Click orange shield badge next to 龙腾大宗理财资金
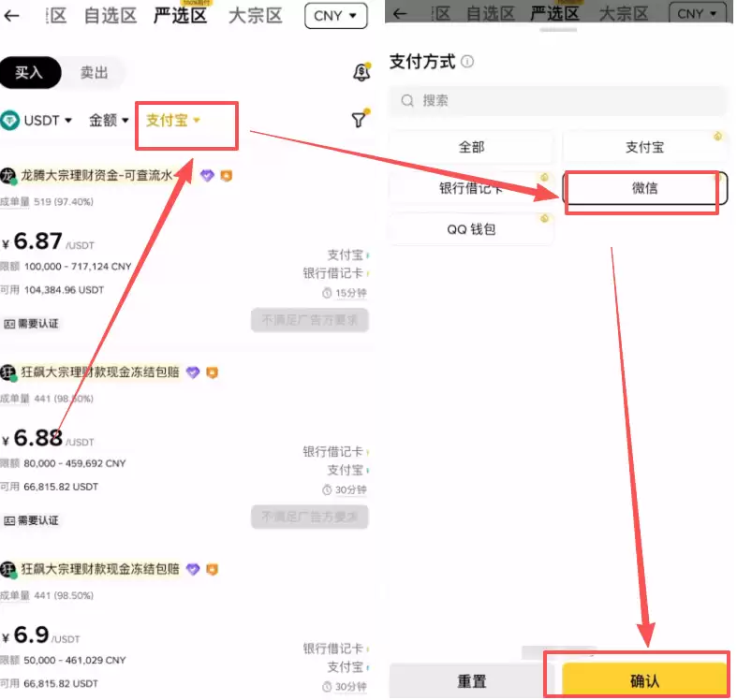The image size is (737, 700). (226, 176)
